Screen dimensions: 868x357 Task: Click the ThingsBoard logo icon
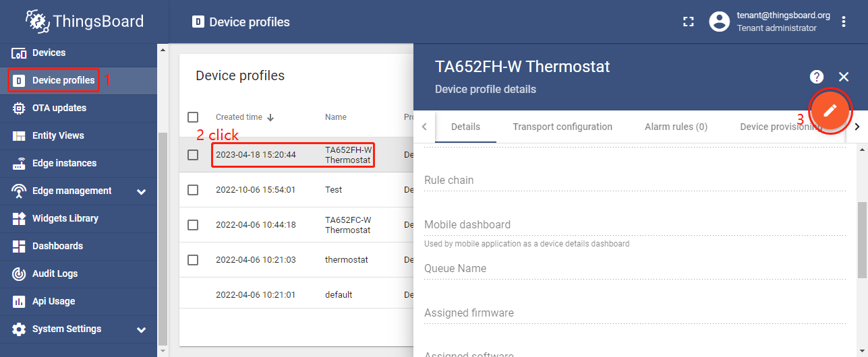pos(38,21)
